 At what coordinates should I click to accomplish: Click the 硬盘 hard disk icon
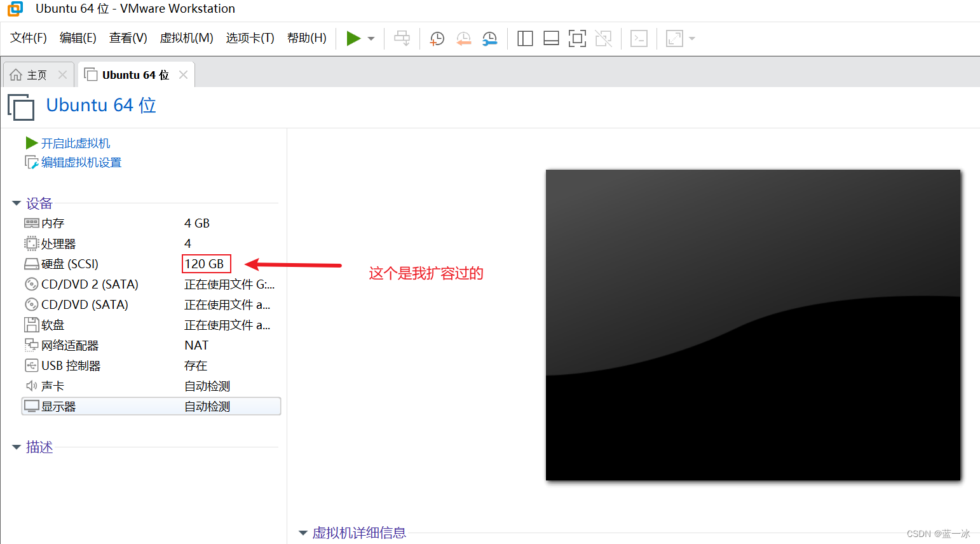tap(32, 264)
